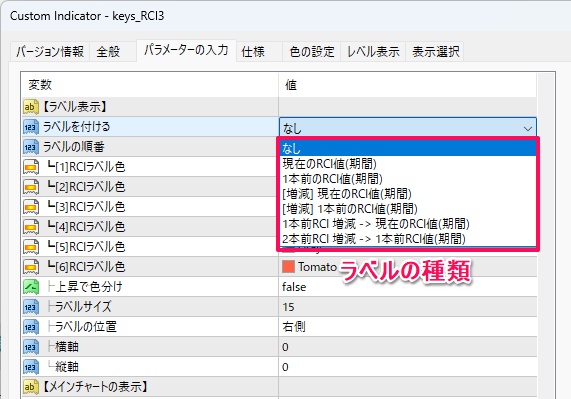The width and height of the screenshot is (571, 399).
Task: Click the 123 icon beside ラベルを付ける
Action: pyautogui.click(x=31, y=127)
